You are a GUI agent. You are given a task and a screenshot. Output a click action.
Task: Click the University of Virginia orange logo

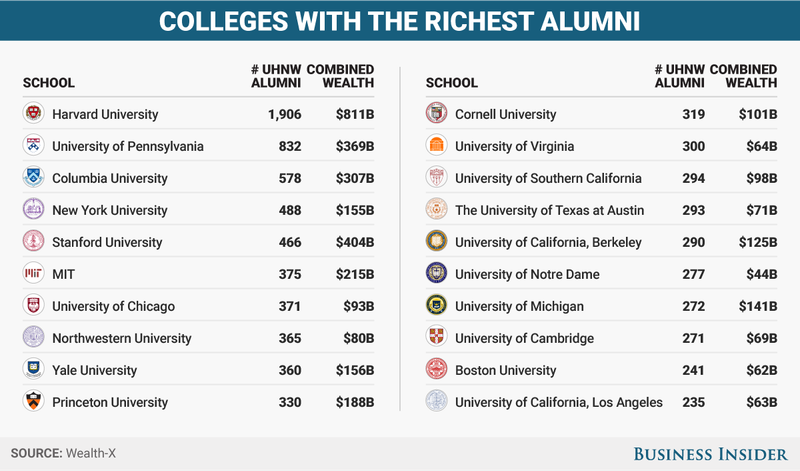pyautogui.click(x=437, y=145)
